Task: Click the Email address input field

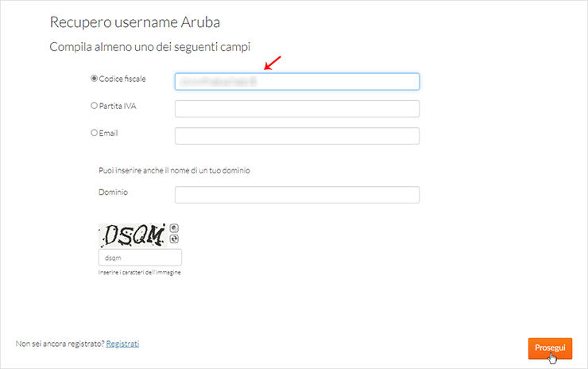Action: click(297, 136)
